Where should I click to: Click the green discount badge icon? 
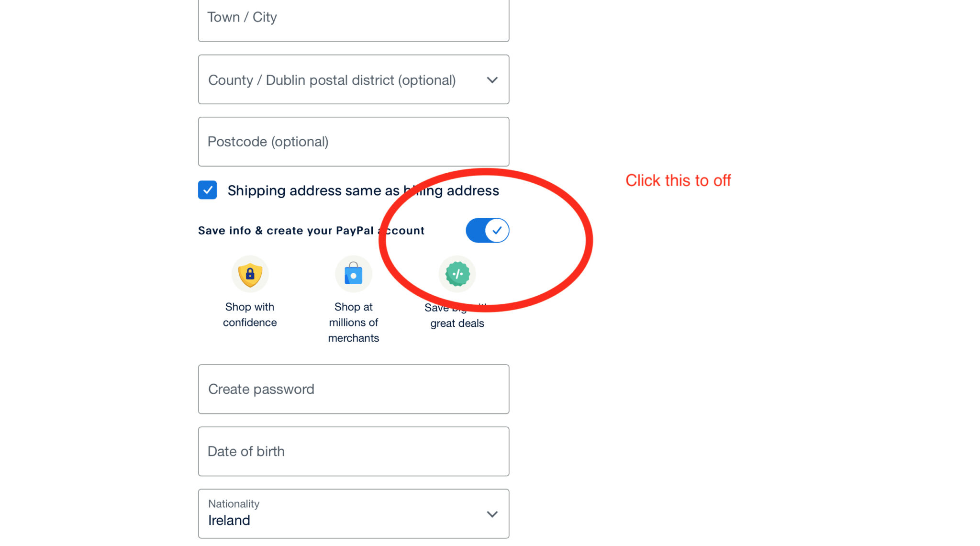pos(457,274)
